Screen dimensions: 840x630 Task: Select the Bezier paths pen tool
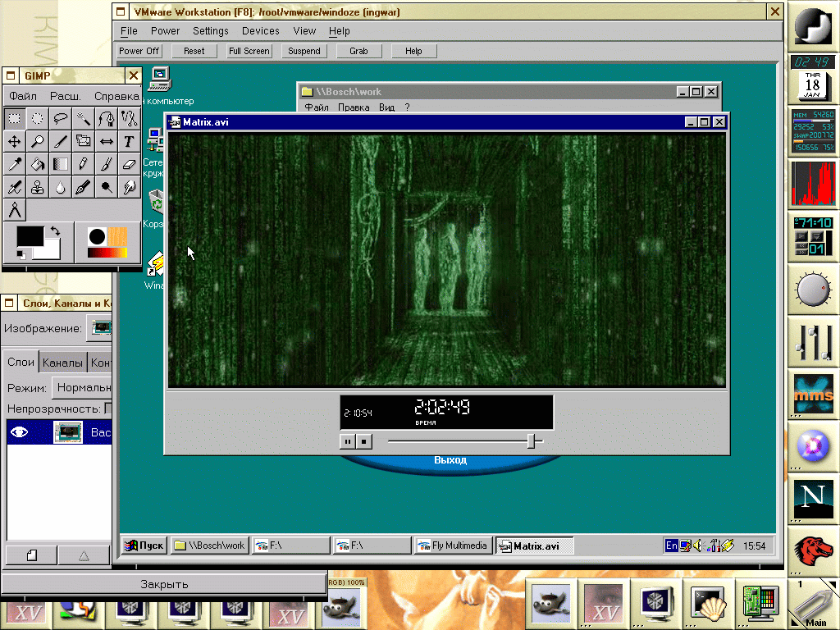coord(106,118)
